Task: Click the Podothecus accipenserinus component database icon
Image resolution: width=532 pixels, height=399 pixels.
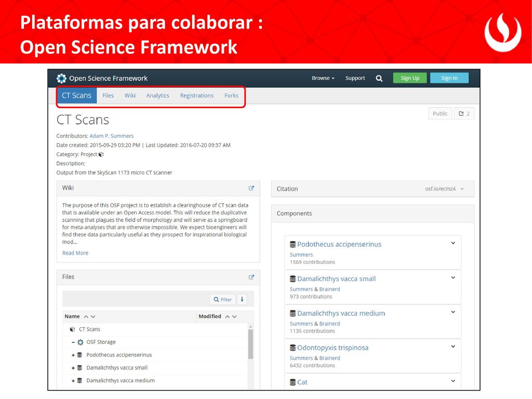Action: (293, 244)
